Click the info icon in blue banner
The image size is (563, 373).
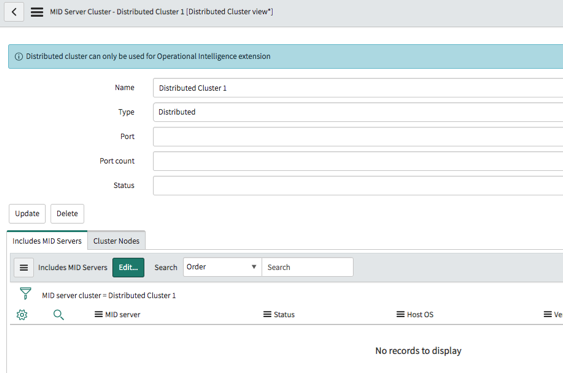point(19,57)
